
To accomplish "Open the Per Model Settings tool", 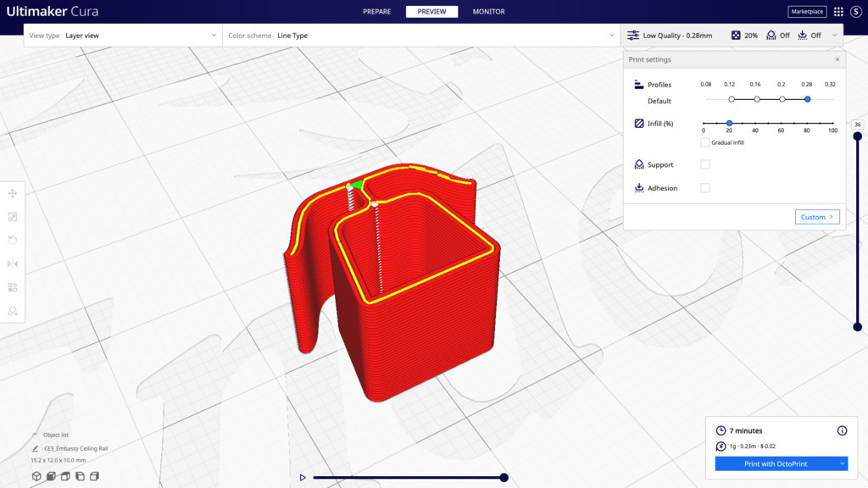I will point(12,287).
